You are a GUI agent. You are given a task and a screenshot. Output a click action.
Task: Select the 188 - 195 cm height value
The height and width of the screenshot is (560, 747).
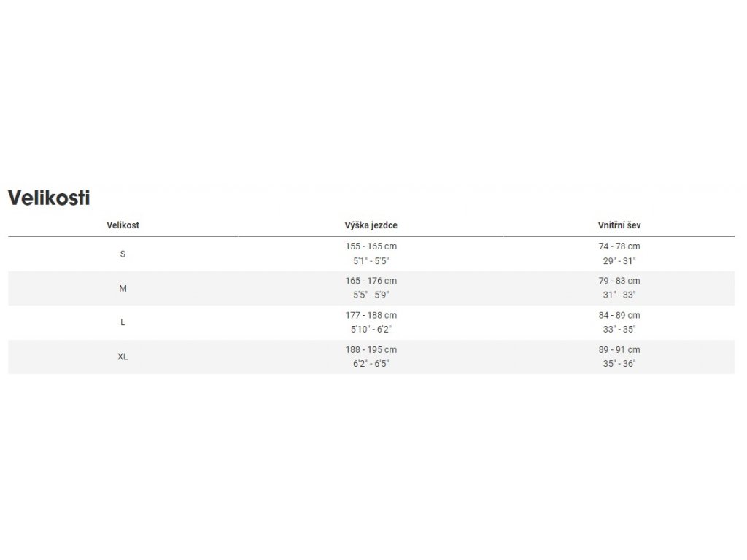click(x=371, y=349)
